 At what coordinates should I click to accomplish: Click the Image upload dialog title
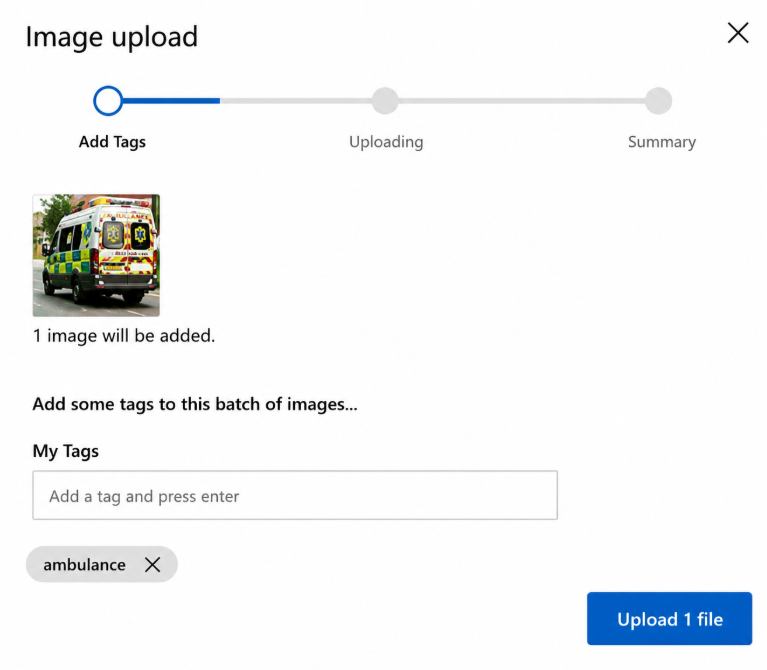[x=112, y=37]
